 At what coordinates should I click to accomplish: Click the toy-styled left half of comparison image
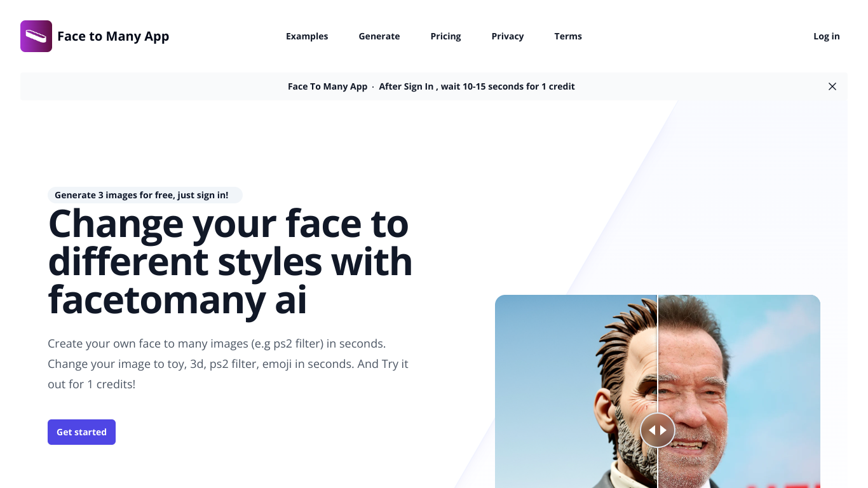576,391
